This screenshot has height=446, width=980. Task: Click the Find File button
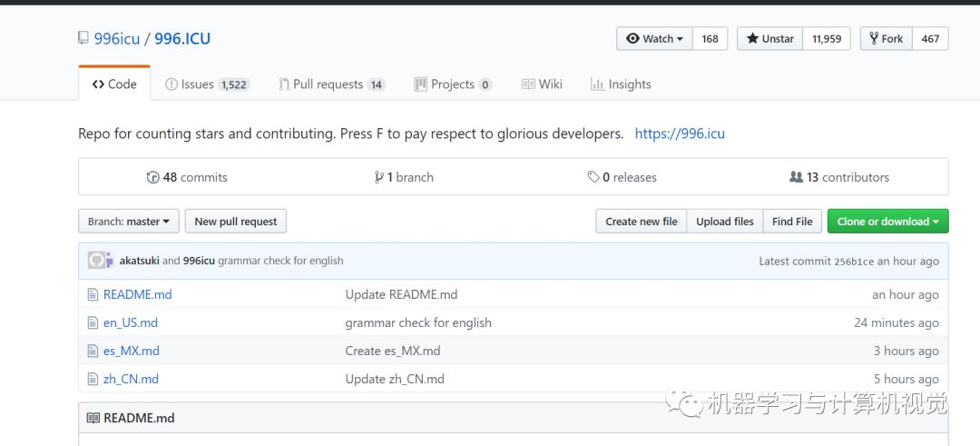[792, 222]
